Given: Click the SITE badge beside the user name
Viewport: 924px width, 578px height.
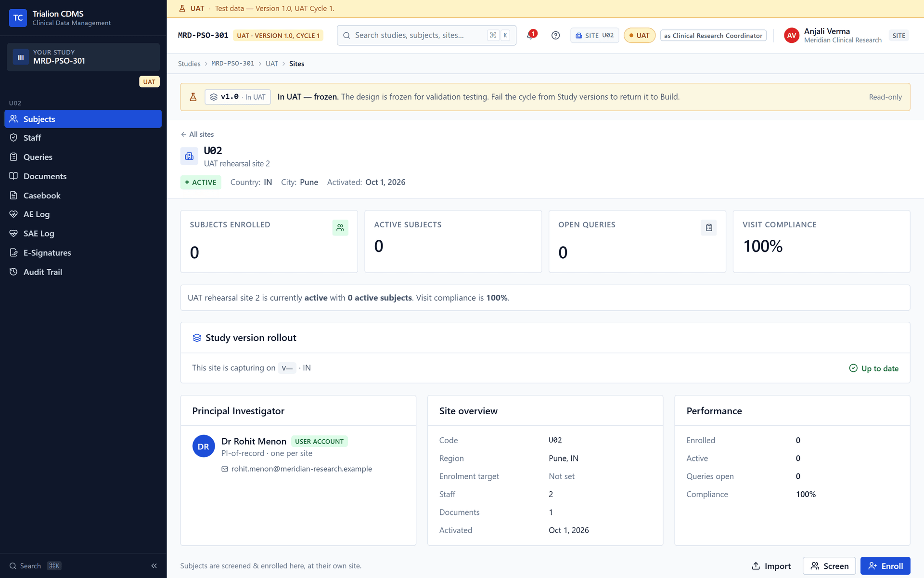Looking at the screenshot, I should point(898,35).
